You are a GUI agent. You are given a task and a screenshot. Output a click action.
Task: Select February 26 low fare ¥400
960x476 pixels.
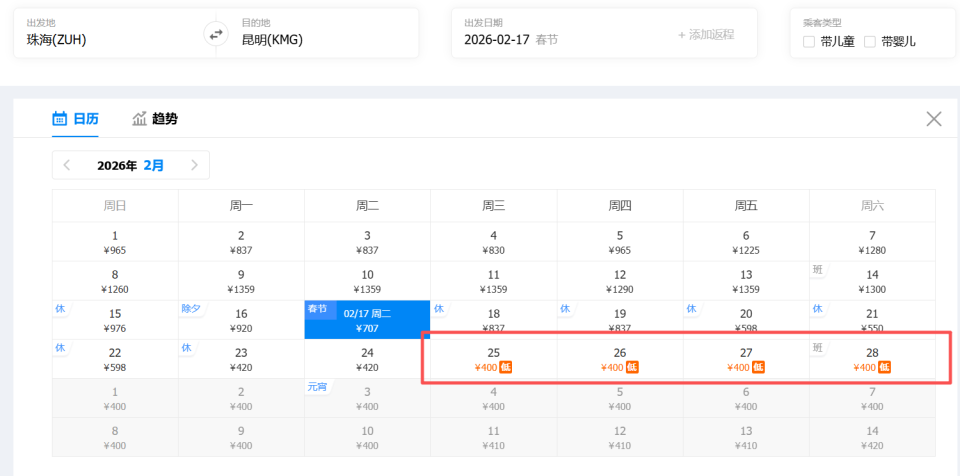(620, 360)
